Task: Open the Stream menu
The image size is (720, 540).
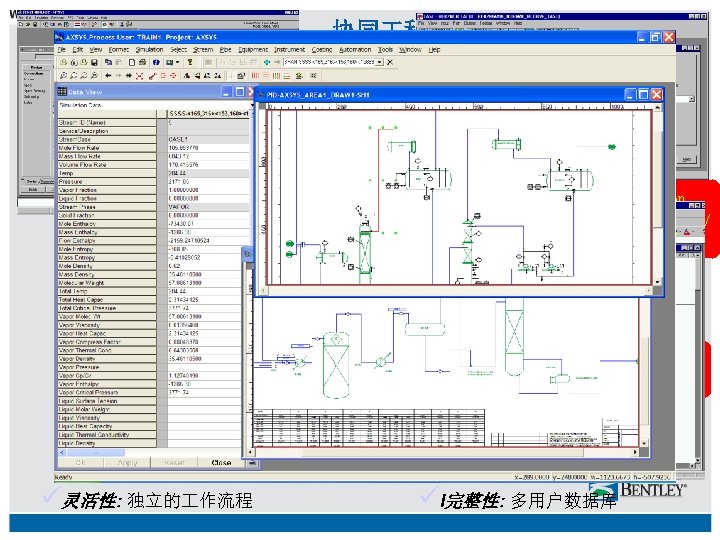Action: 203,50
